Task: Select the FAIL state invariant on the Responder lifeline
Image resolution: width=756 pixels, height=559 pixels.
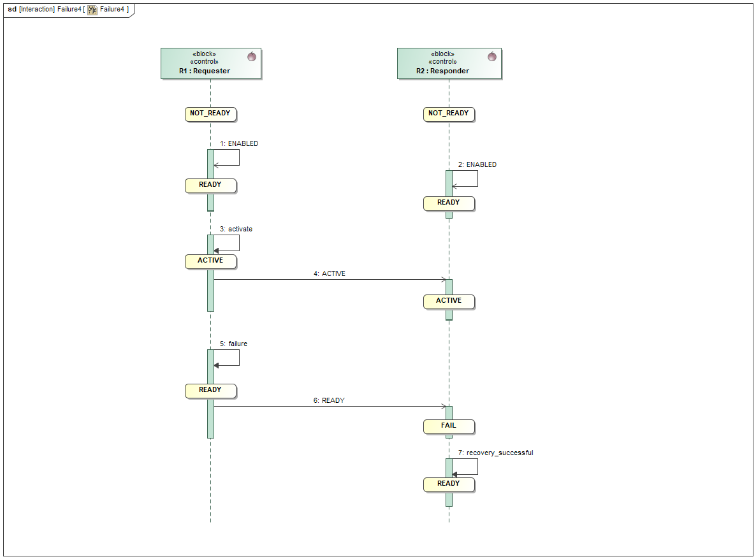Action: coord(449,426)
